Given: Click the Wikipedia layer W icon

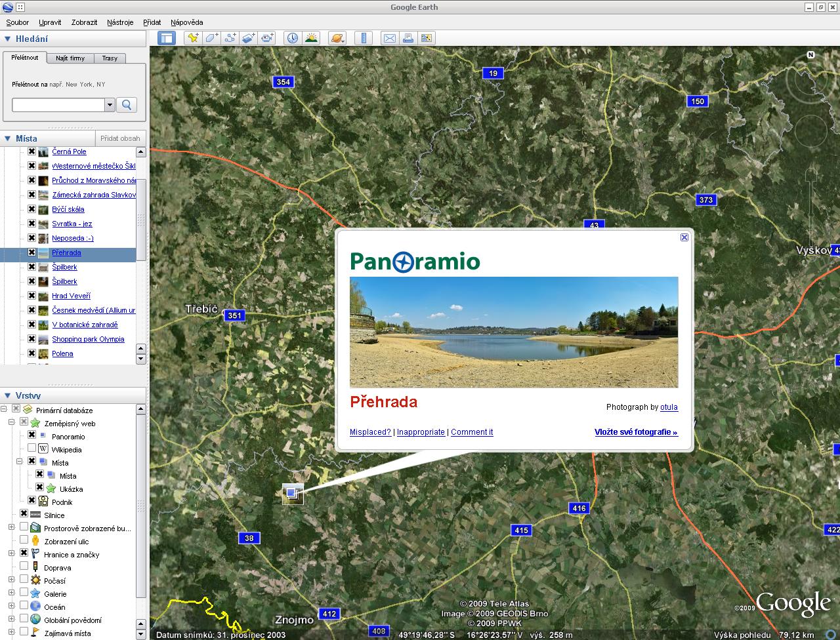Looking at the screenshot, I should pyautogui.click(x=43, y=449).
